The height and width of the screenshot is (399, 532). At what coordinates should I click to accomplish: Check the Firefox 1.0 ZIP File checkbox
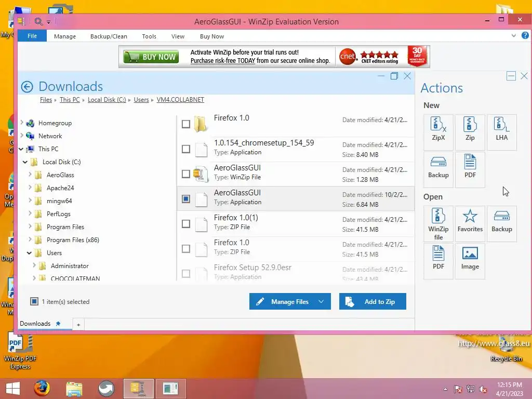(x=186, y=249)
